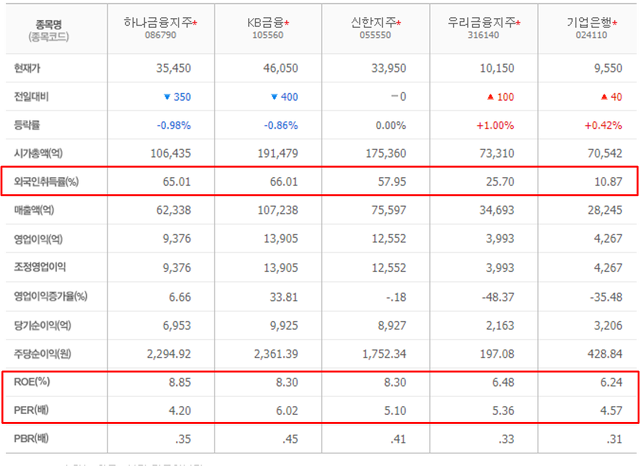Click the 영업이익(억) row label

[x=38, y=239]
